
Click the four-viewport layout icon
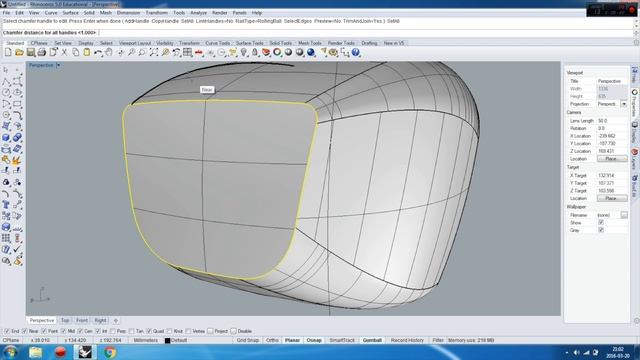187,52
